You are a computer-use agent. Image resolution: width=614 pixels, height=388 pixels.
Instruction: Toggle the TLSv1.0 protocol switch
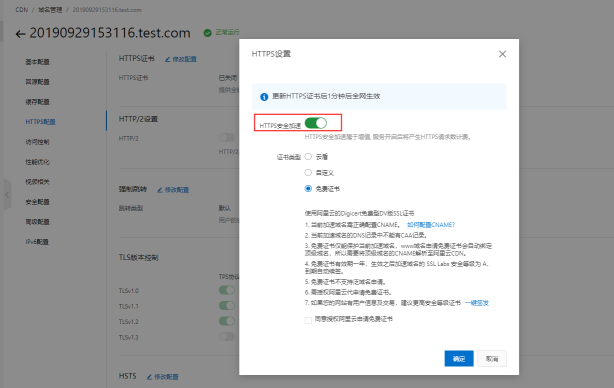[x=227, y=290]
